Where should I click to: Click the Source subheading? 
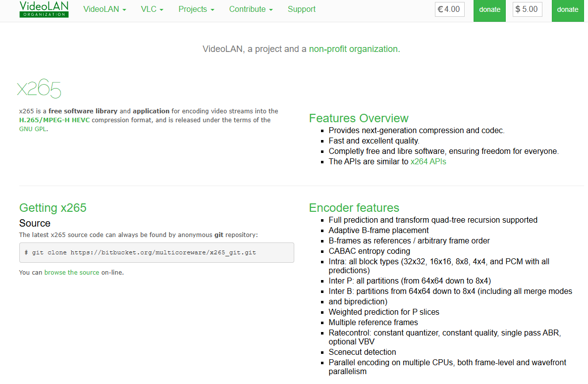pyautogui.click(x=35, y=223)
